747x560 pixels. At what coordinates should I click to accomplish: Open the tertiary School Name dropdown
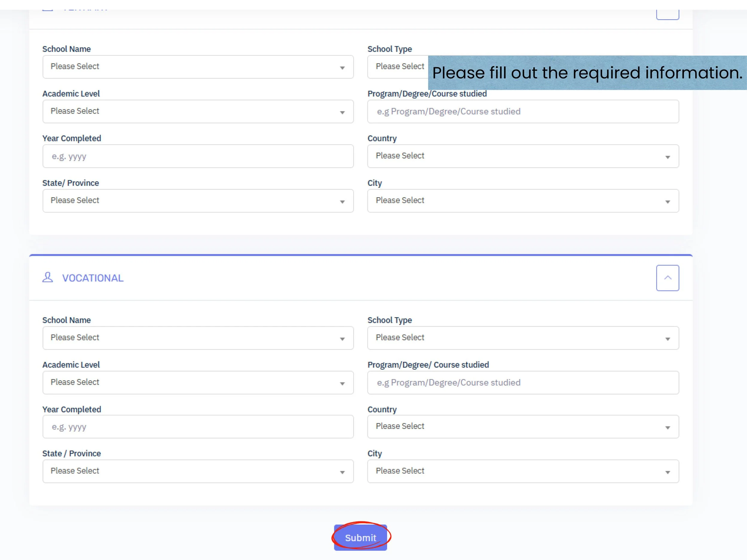point(198,67)
